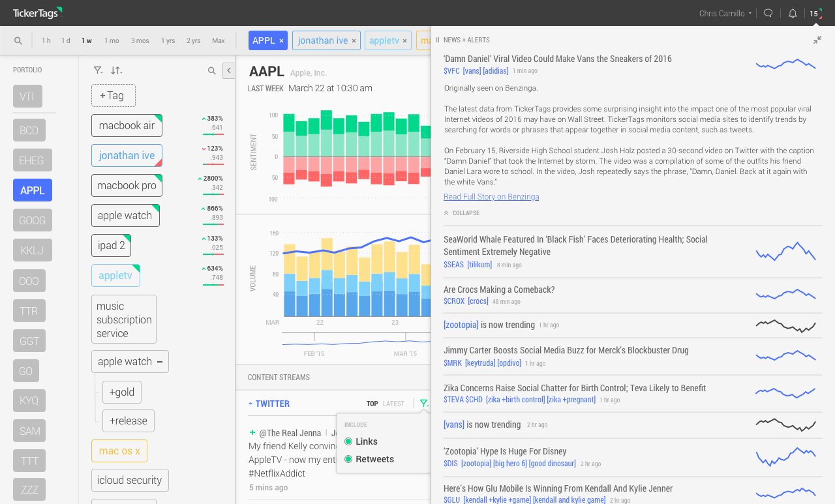Select the BCD portfolio ticker
The width and height of the screenshot is (835, 504).
click(29, 130)
